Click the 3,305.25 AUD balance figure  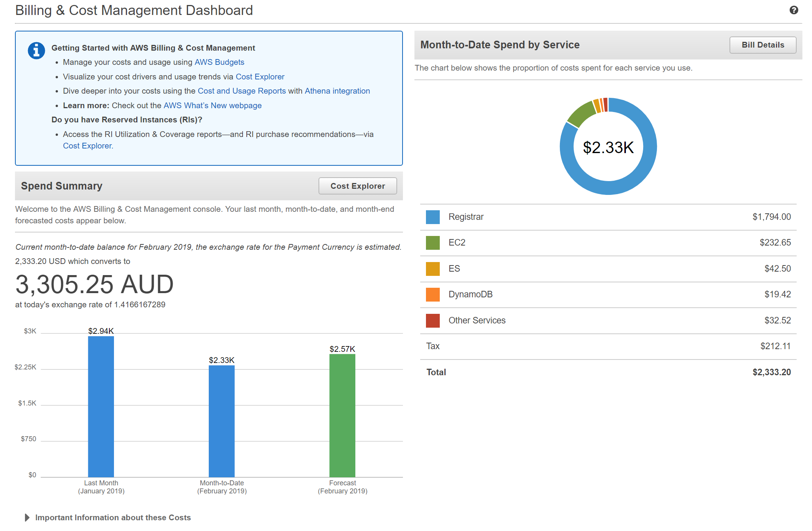(94, 285)
